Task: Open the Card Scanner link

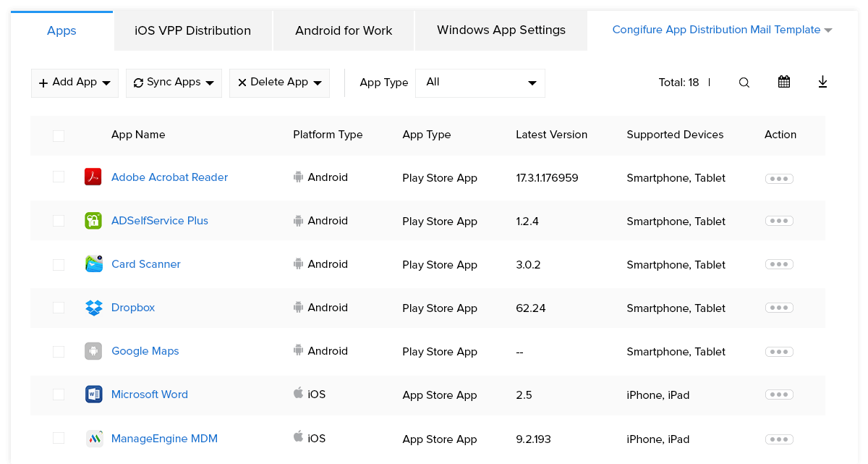Action: (x=146, y=264)
